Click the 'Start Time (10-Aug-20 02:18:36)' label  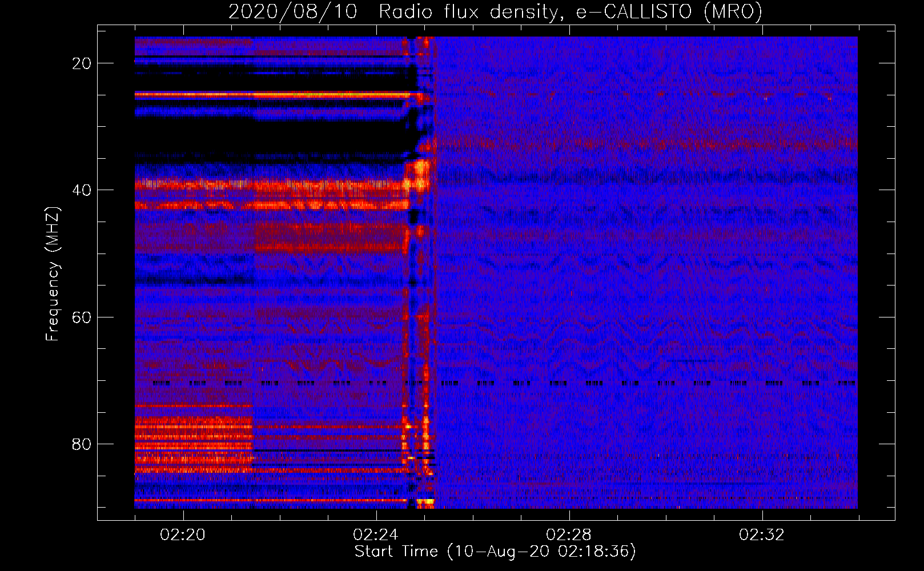[495, 552]
